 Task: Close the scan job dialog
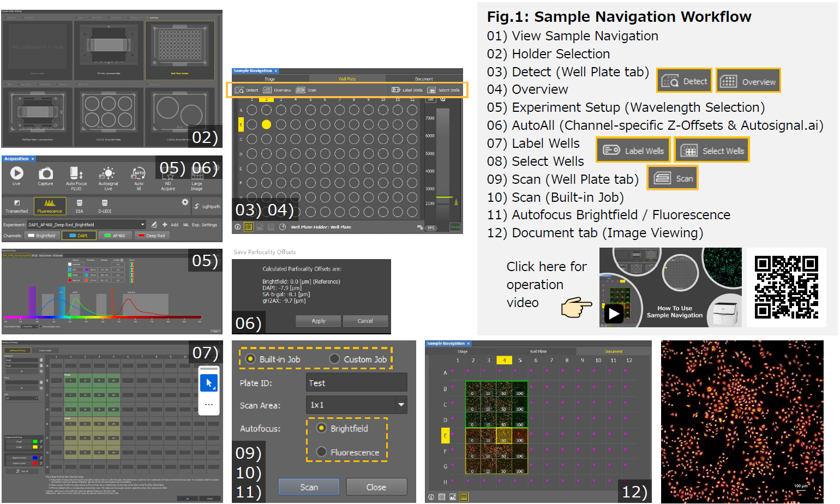pyautogui.click(x=376, y=487)
